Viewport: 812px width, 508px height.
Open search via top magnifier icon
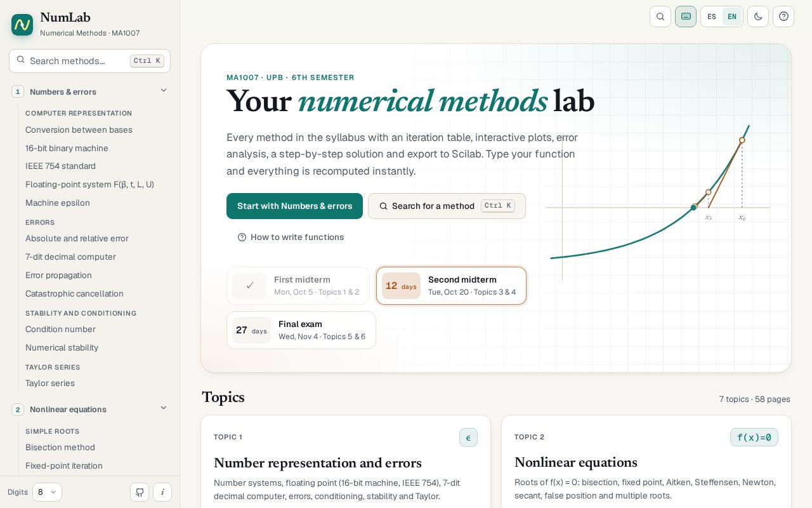[x=660, y=17]
